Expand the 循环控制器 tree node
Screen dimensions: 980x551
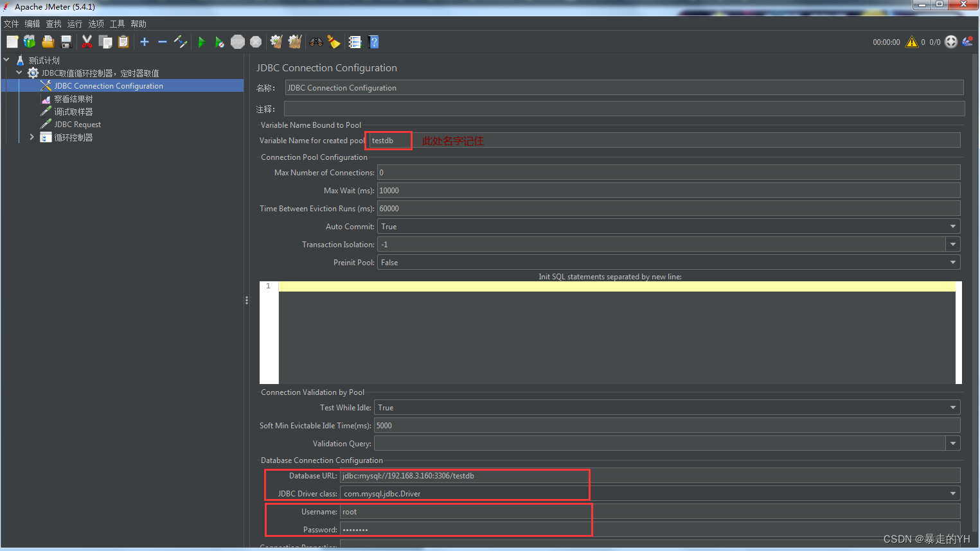coord(31,137)
